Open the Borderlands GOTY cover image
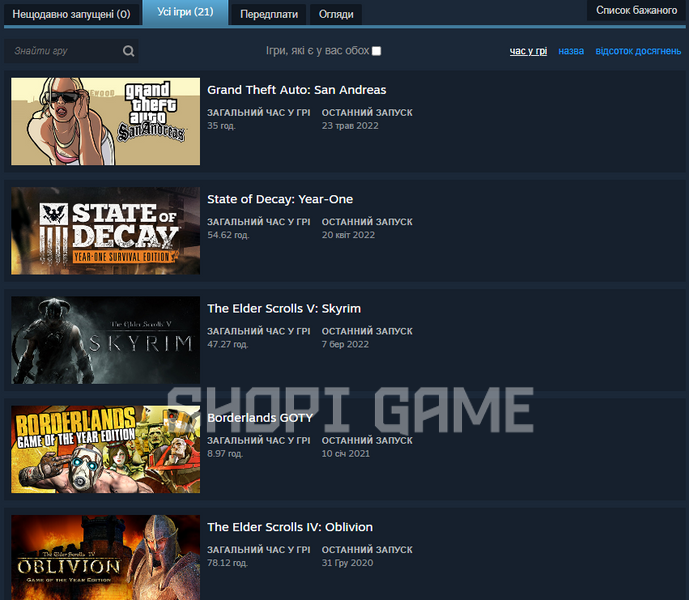 [x=105, y=449]
